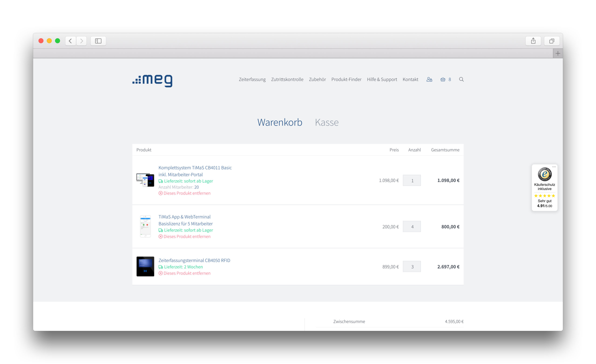This screenshot has width=596, height=364.
Task: Expand Trusted Shops badge three-dot menu
Action: pyautogui.click(x=554, y=167)
